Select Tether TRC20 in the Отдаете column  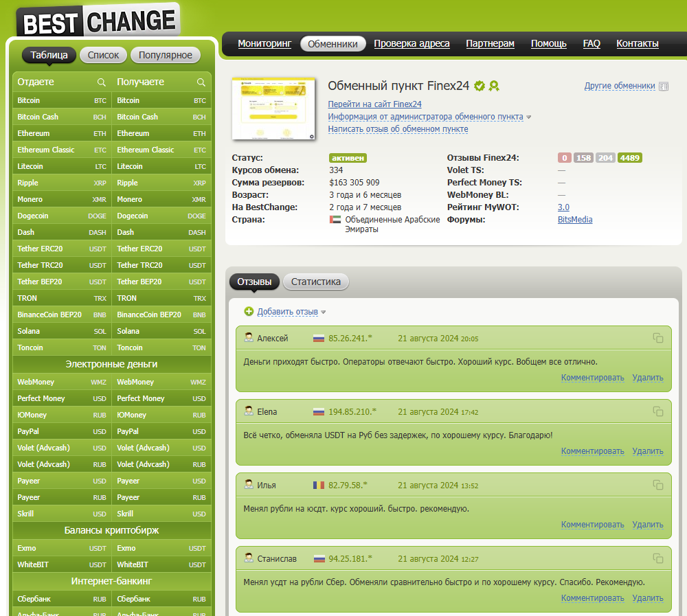tap(62, 265)
